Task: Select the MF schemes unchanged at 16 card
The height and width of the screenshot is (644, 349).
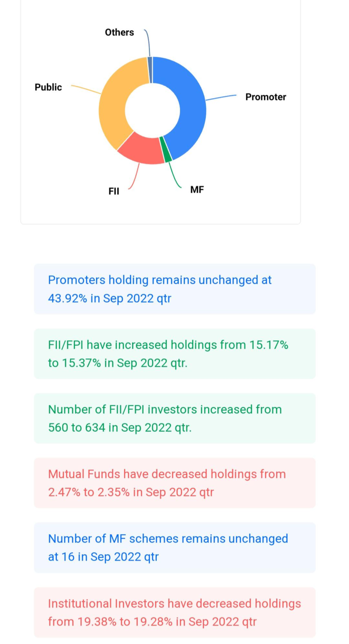Action: (174, 547)
